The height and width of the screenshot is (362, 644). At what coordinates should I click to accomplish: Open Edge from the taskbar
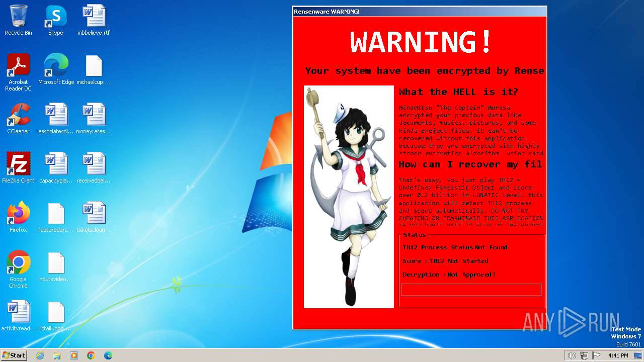coord(108,355)
